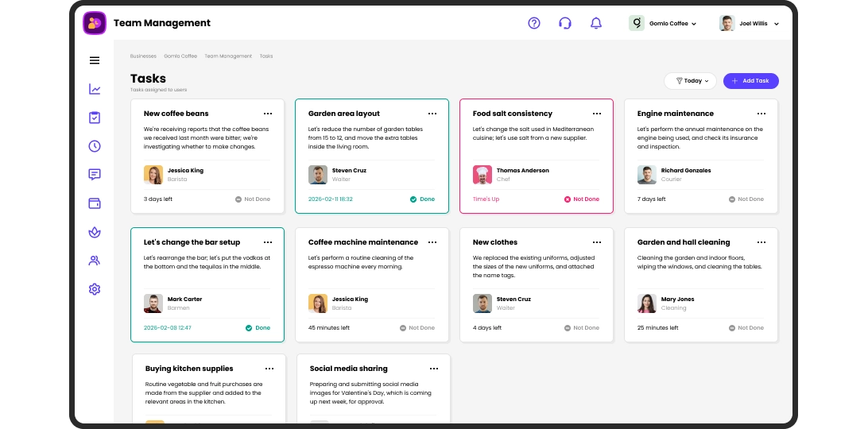The height and width of the screenshot is (429, 868).
Task: Open the hamburger menu in sidebar
Action: point(95,60)
